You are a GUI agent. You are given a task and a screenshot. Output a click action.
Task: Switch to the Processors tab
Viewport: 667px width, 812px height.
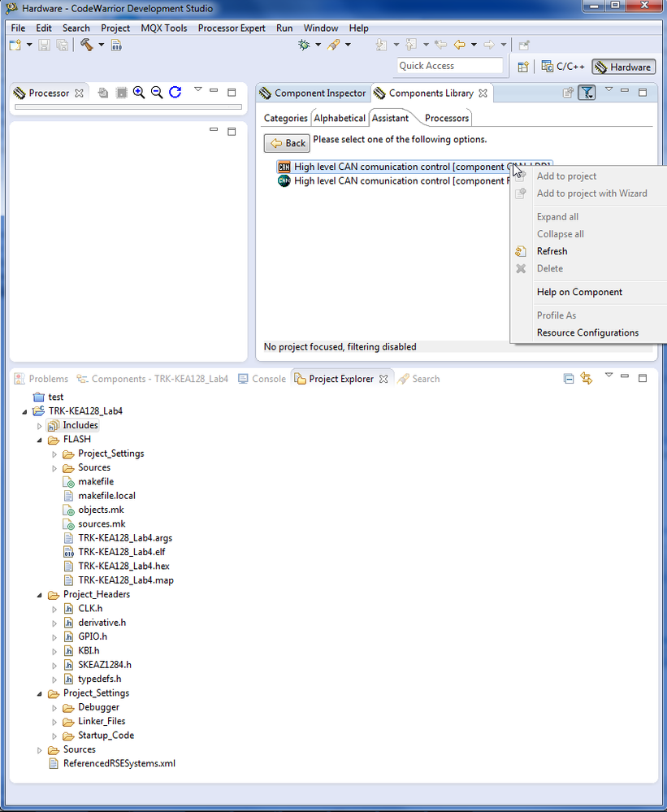[447, 118]
